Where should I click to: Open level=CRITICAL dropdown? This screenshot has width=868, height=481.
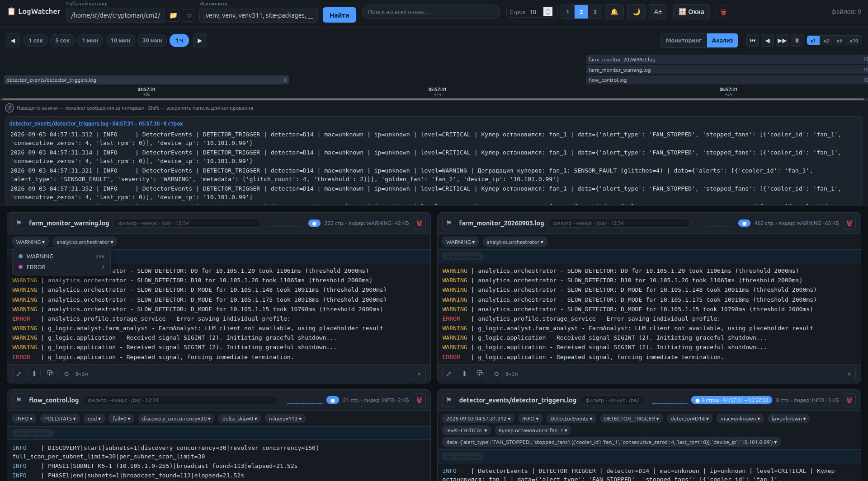click(467, 430)
